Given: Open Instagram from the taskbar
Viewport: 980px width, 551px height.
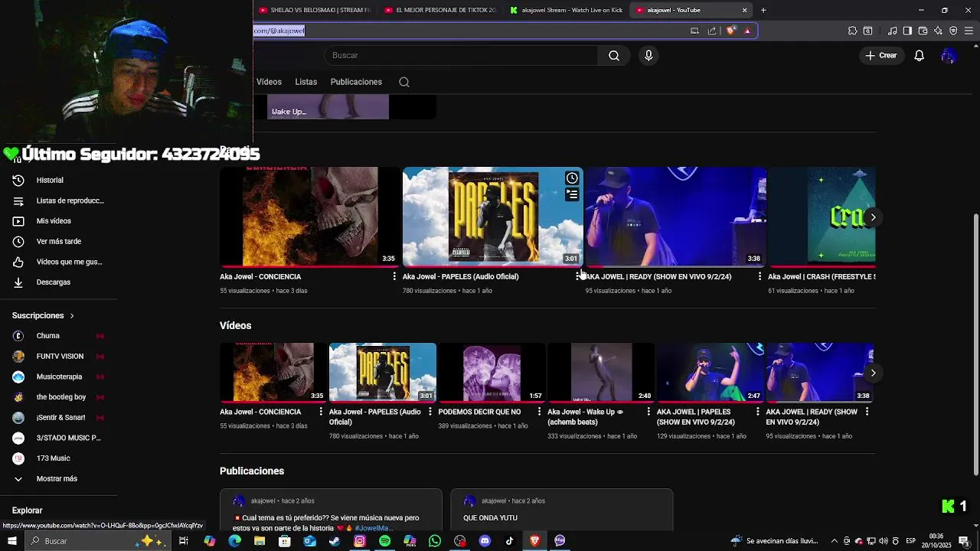Looking at the screenshot, I should click(x=360, y=541).
